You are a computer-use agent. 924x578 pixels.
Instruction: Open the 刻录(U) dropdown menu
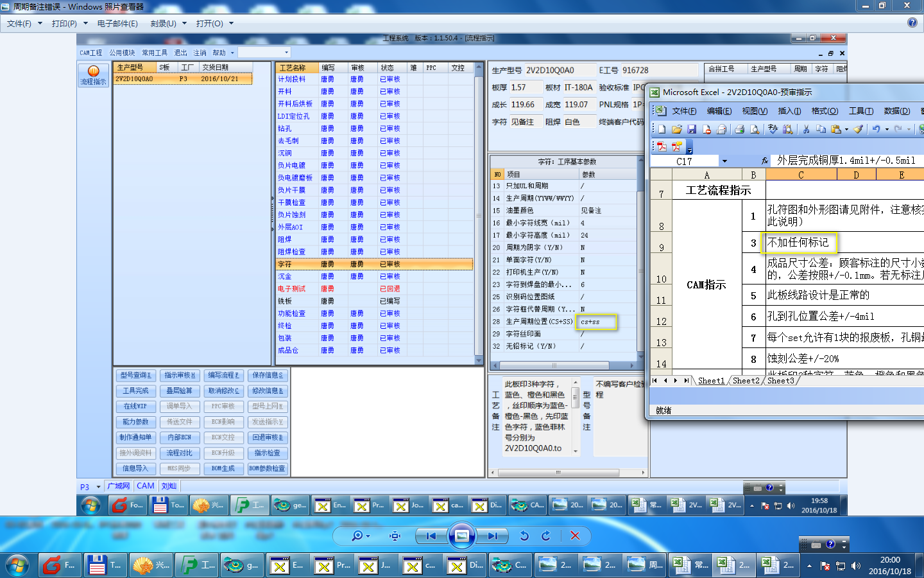tap(168, 23)
